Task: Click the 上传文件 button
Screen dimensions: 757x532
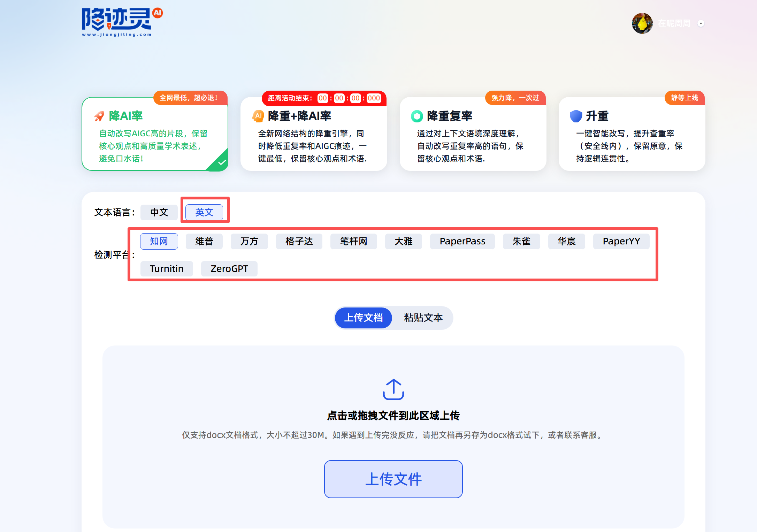Action: (393, 479)
